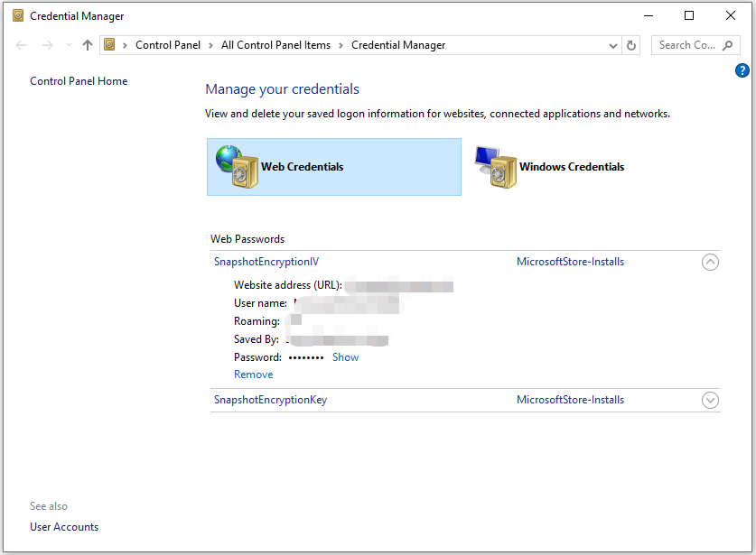Remove the SnapshotEncryptionIV credential
This screenshot has height=555, width=756.
pyautogui.click(x=253, y=374)
